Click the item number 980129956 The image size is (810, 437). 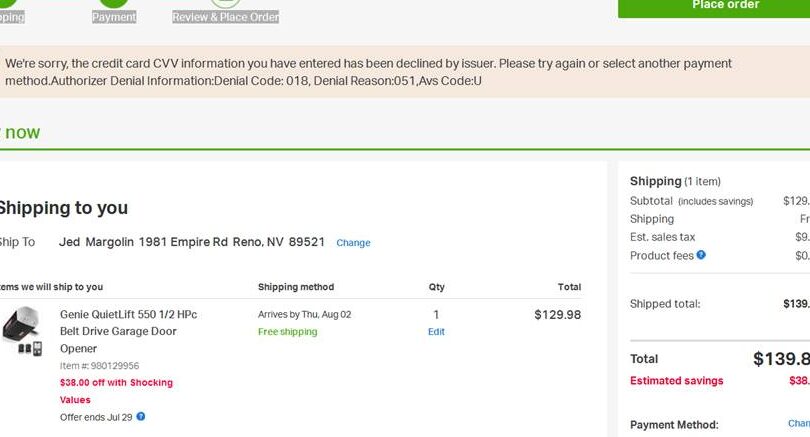tap(99, 366)
